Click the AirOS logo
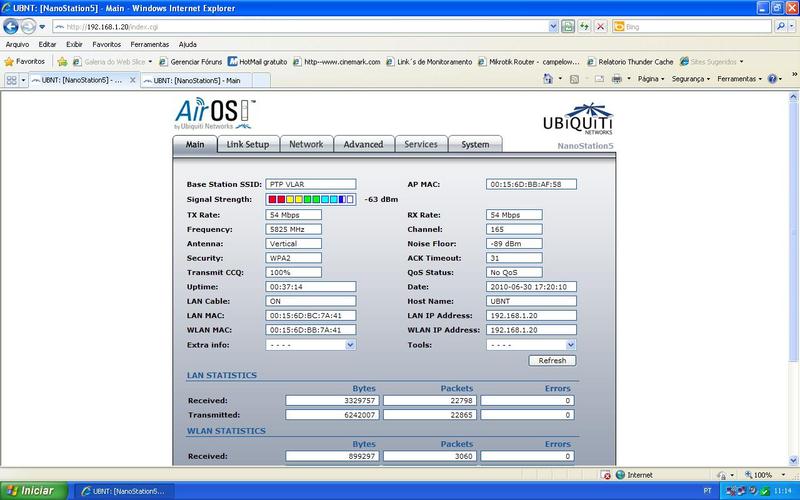Viewport: 800px width, 500px height. 215,114
